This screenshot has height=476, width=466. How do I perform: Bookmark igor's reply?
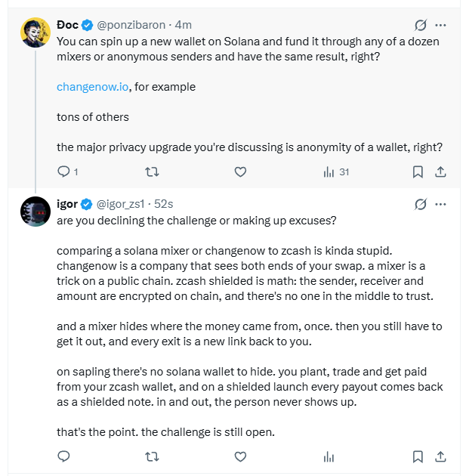coord(418,456)
